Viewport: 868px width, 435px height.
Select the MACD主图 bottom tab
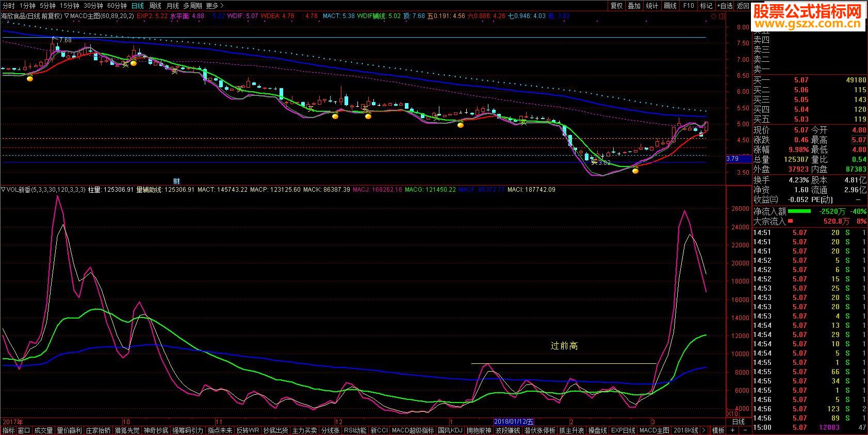654,430
